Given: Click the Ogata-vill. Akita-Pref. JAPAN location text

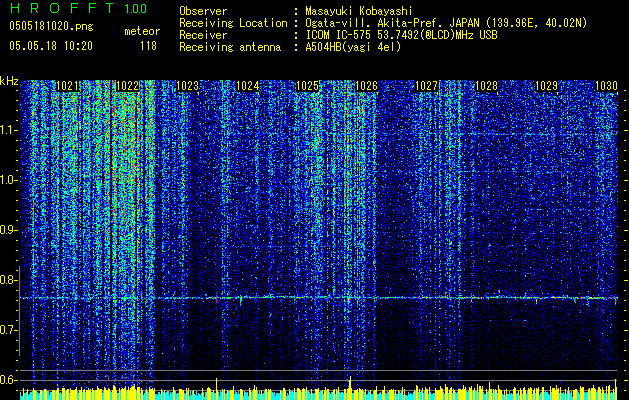Looking at the screenshot, I should point(446,23).
